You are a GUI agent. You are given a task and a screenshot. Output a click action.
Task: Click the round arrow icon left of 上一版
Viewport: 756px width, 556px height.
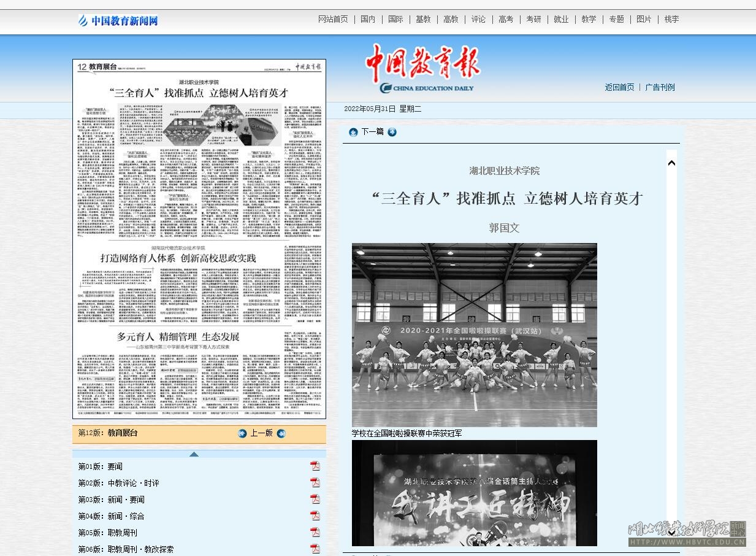242,433
